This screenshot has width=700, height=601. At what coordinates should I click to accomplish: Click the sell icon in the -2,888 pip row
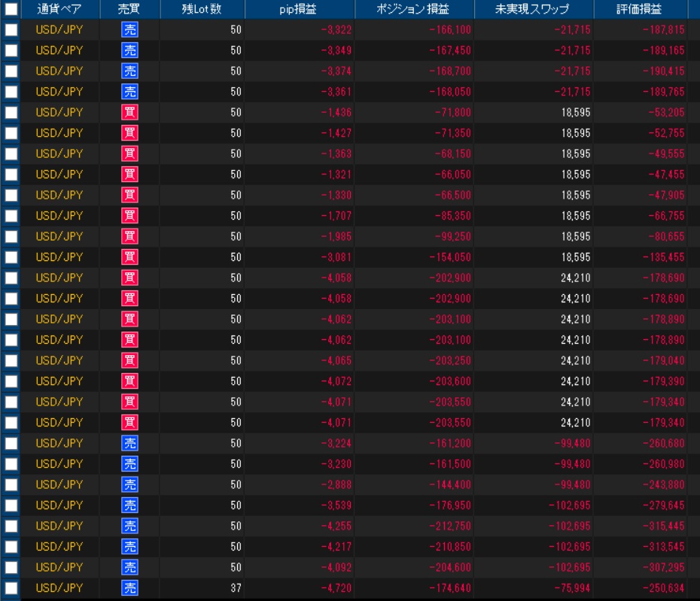129,484
